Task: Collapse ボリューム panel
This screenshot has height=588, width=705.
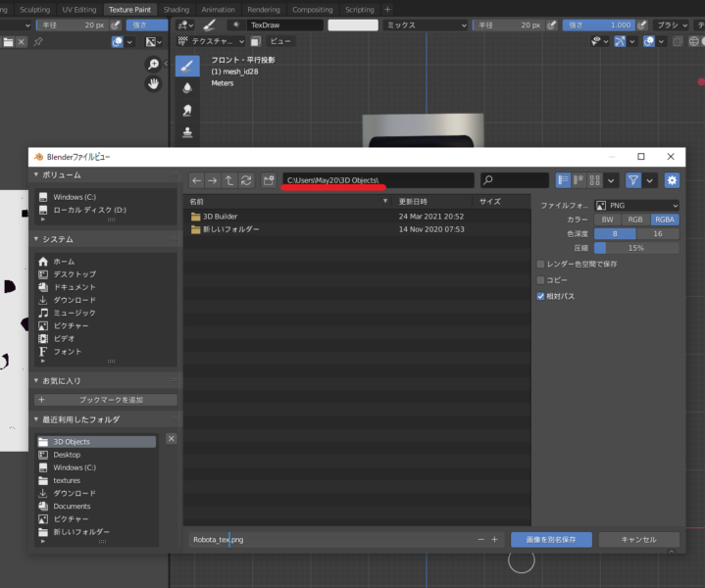Action: point(36,174)
